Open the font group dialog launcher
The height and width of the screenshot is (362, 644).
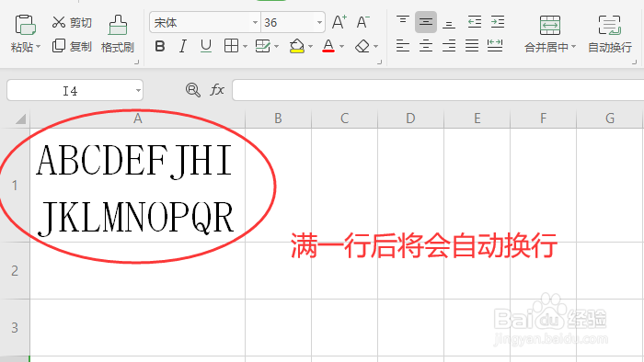379,62
